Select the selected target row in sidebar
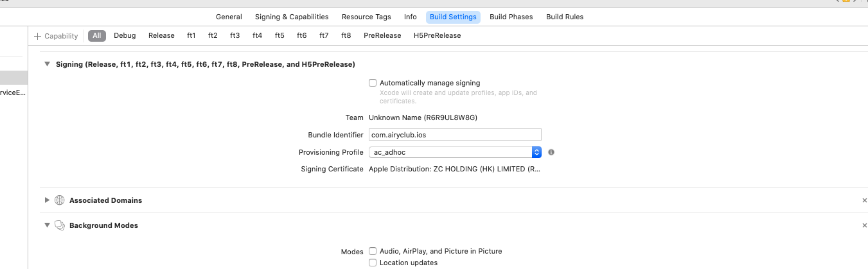This screenshot has height=269, width=868. point(13,78)
